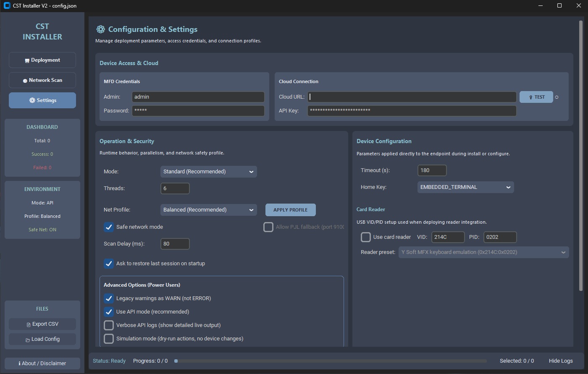Click the info icon on About / Disclaimer
The image size is (588, 374).
click(x=20, y=364)
